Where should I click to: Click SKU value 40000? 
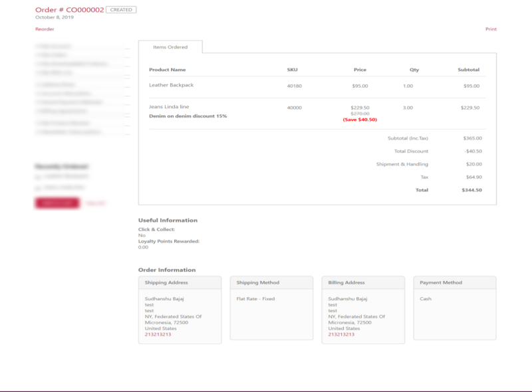294,108
